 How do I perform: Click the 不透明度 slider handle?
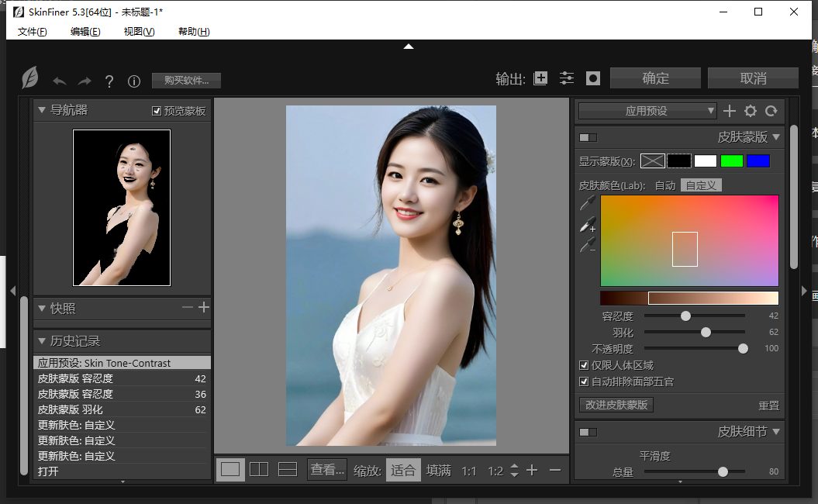tap(743, 348)
